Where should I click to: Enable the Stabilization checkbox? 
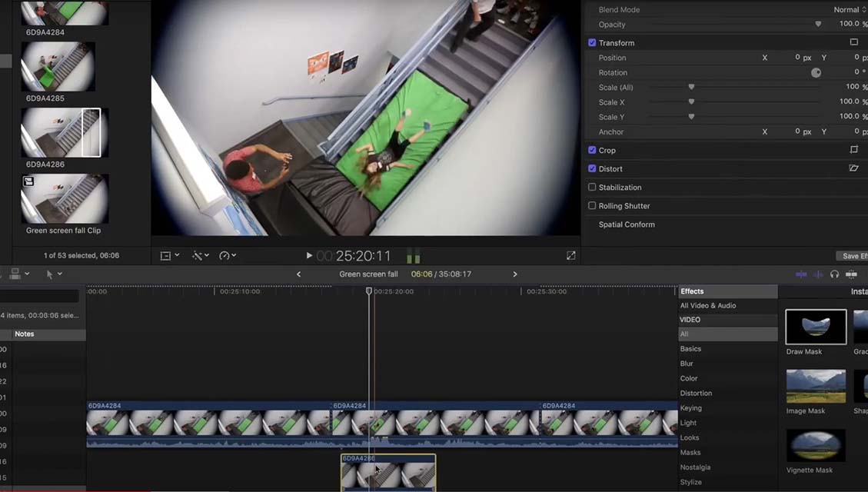click(592, 188)
